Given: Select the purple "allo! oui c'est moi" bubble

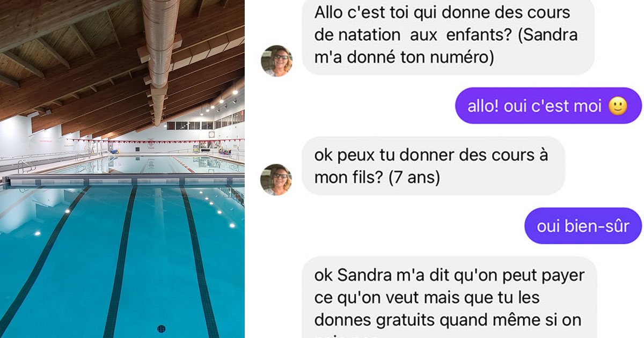Looking at the screenshot, I should coord(548,106).
